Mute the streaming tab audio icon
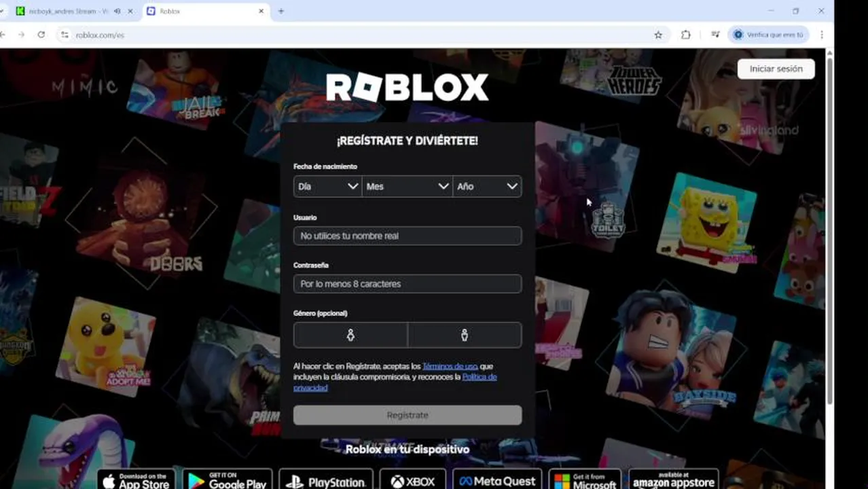Screen dimensions: 868x489 (x=117, y=11)
